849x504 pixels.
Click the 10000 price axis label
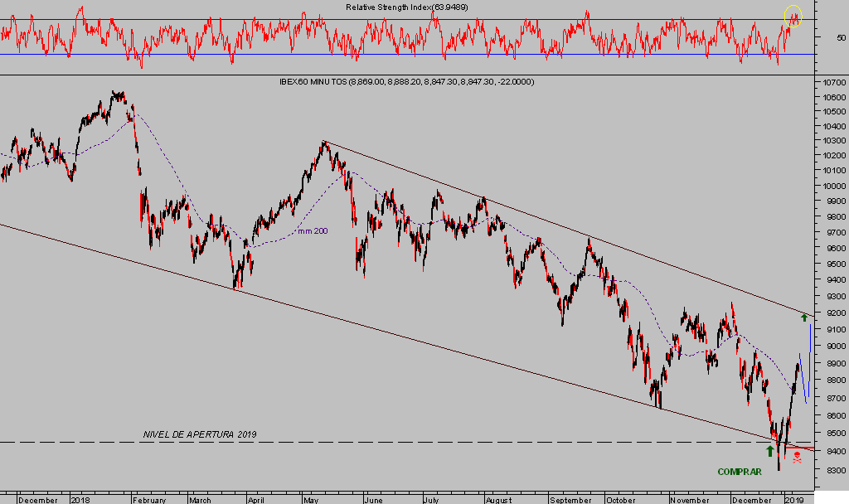coord(834,186)
